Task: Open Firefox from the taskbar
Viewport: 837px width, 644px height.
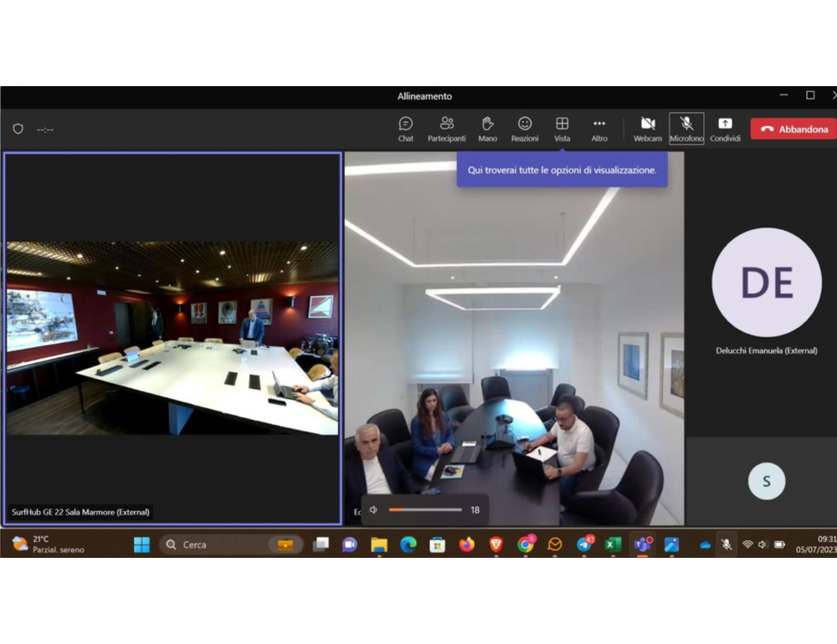Action: click(466, 544)
